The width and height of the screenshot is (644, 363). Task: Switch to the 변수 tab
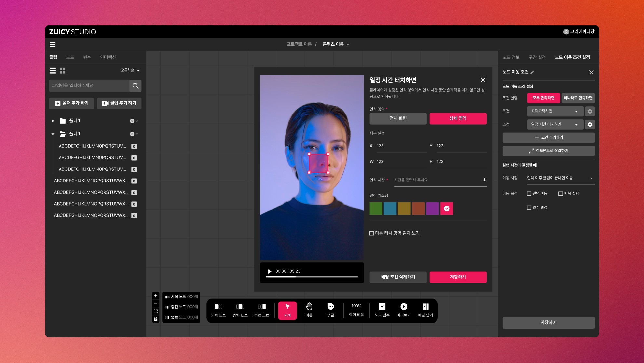(x=87, y=57)
